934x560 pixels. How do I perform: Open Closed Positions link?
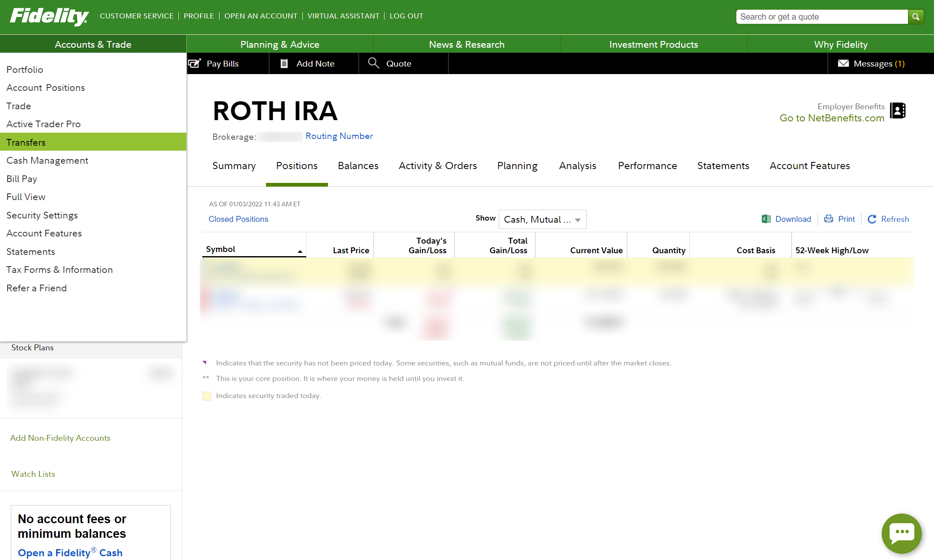pos(238,219)
